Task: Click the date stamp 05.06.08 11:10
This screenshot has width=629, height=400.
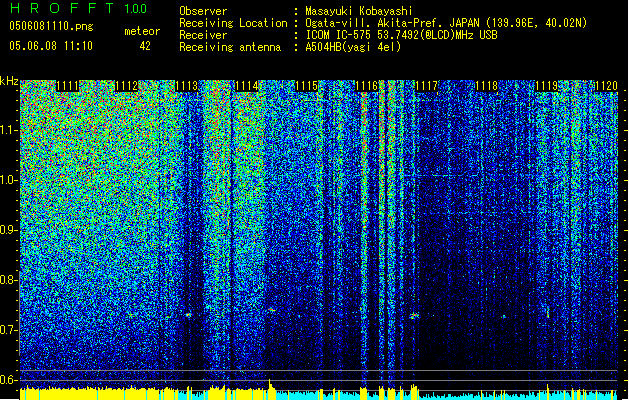Action: tap(51, 46)
